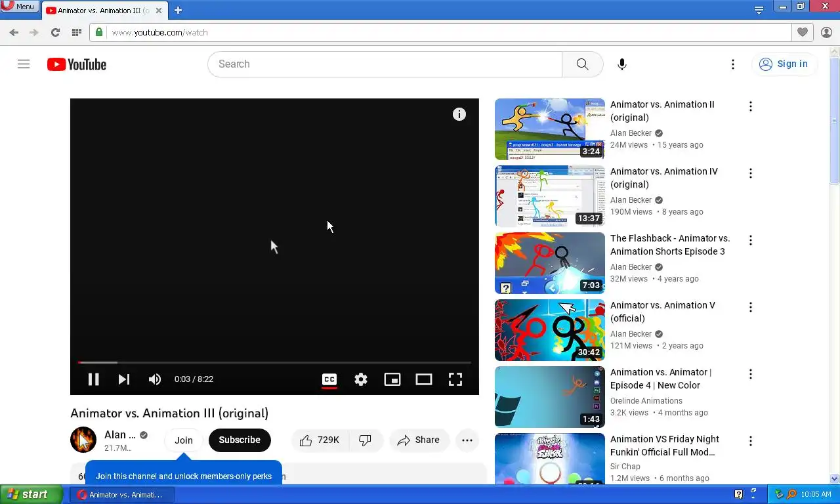The height and width of the screenshot is (504, 840).
Task: Open Animation VS Friday Night Funkin' video
Action: 550,459
